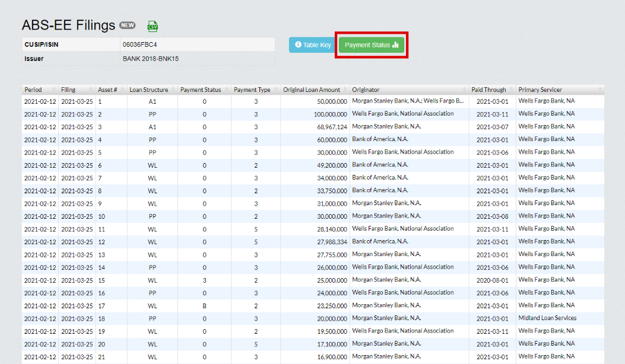Sort by Original Loan Amount header

(x=312, y=90)
